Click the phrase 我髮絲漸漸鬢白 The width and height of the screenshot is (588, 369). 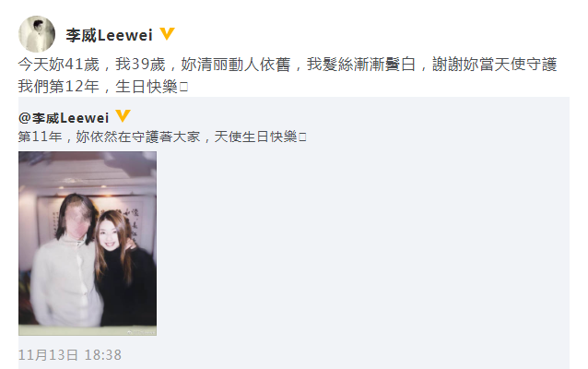pyautogui.click(x=360, y=65)
